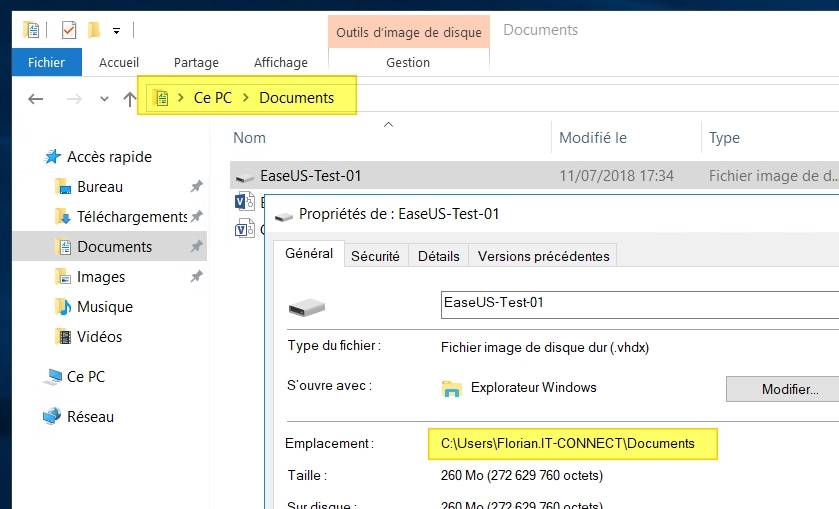Open the Customize Quick Access Toolbar dropdown
839x509 pixels.
pyautogui.click(x=117, y=30)
